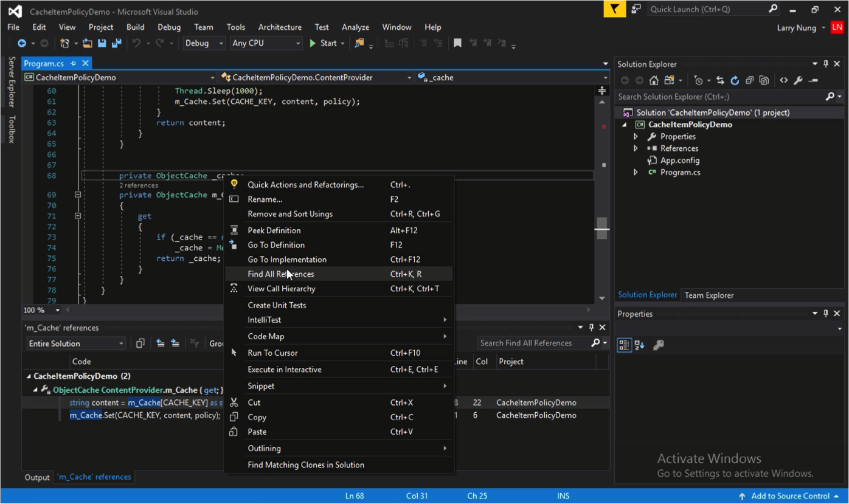Open the Architecture menu

click(x=280, y=27)
